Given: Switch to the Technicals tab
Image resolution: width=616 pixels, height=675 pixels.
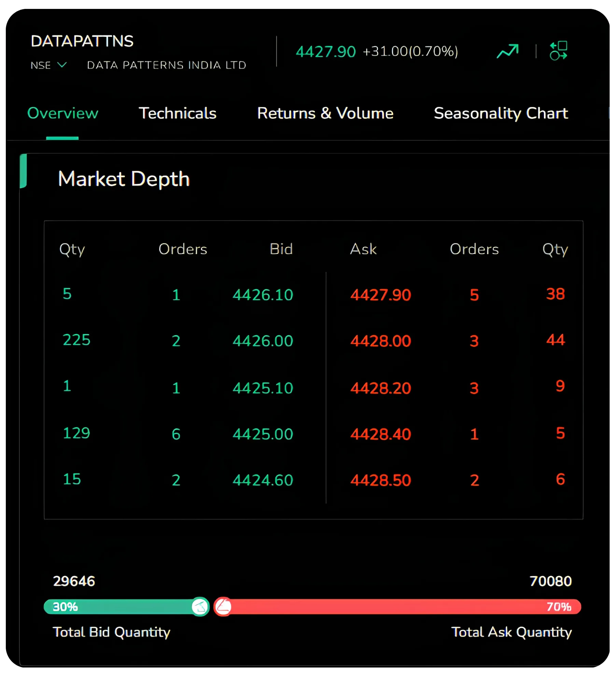Looking at the screenshot, I should click(177, 113).
